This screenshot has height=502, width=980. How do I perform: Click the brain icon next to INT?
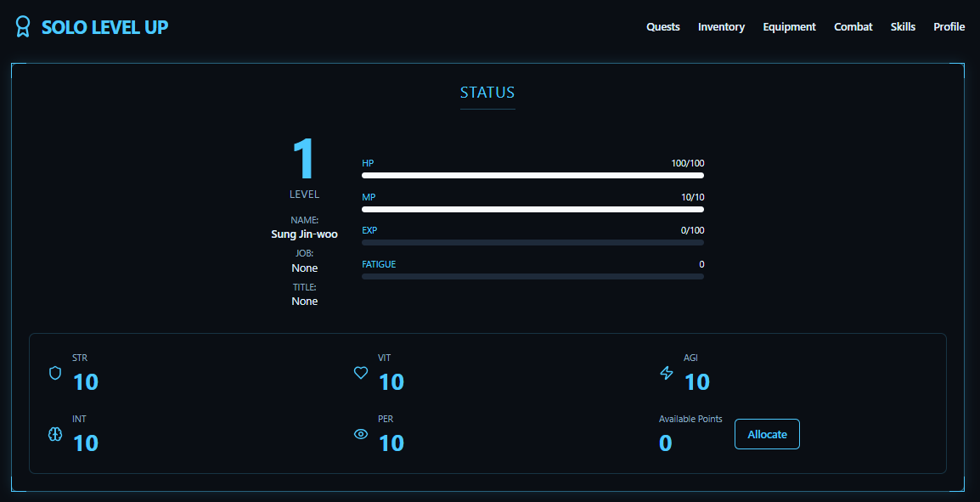click(x=55, y=433)
